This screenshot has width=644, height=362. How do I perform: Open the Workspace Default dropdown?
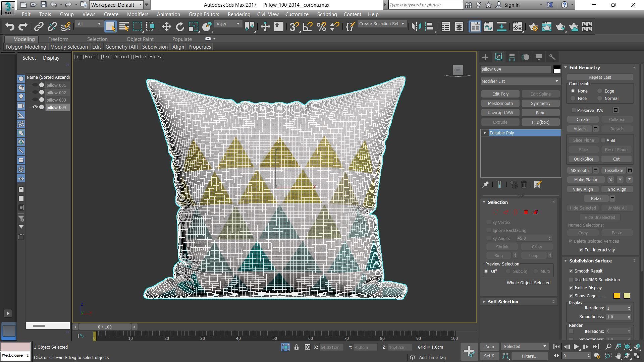pyautogui.click(x=116, y=5)
